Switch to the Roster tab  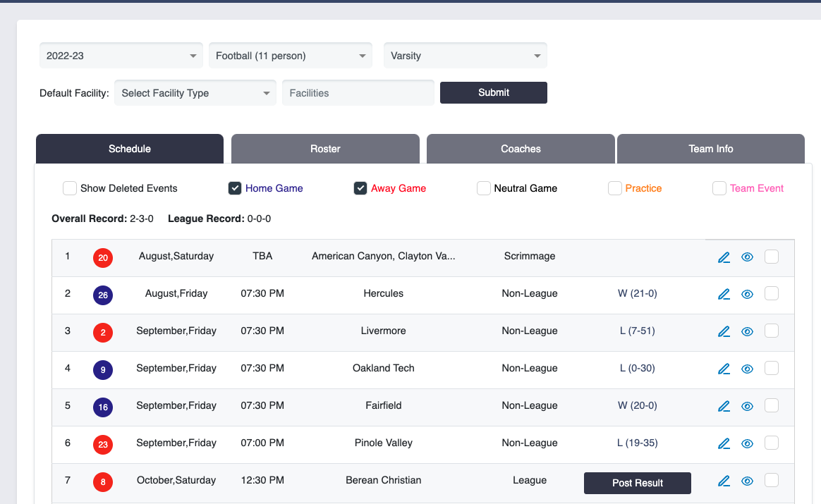tap(325, 149)
